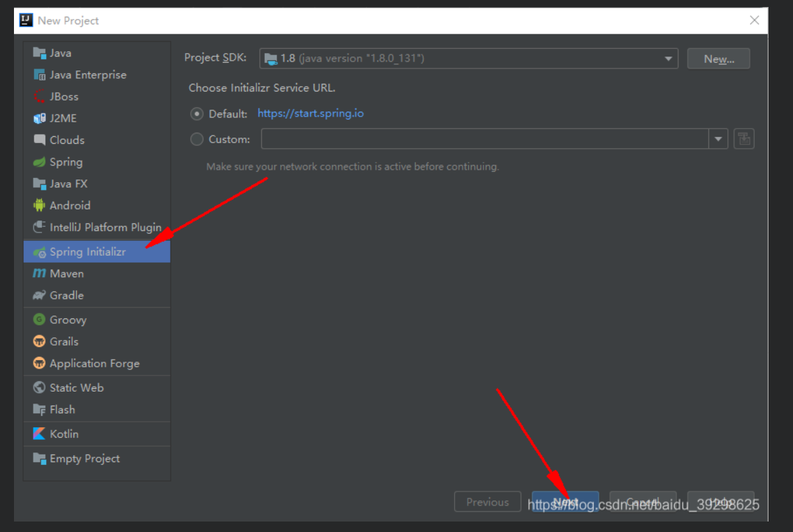Select the J2ME list entry
This screenshot has width=793, height=532.
pos(97,118)
